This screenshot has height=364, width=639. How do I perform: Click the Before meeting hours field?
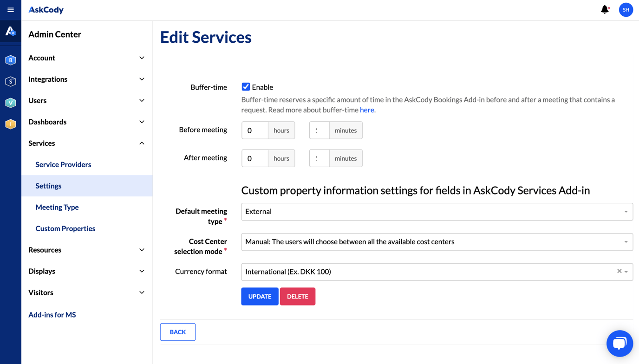click(x=254, y=130)
